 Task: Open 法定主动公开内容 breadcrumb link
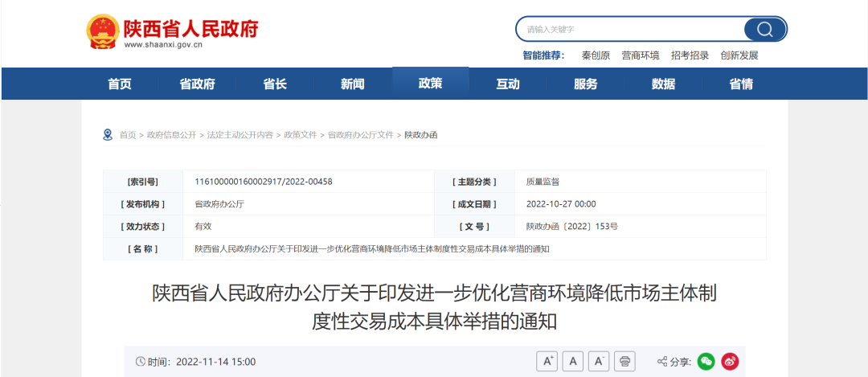pos(240,135)
